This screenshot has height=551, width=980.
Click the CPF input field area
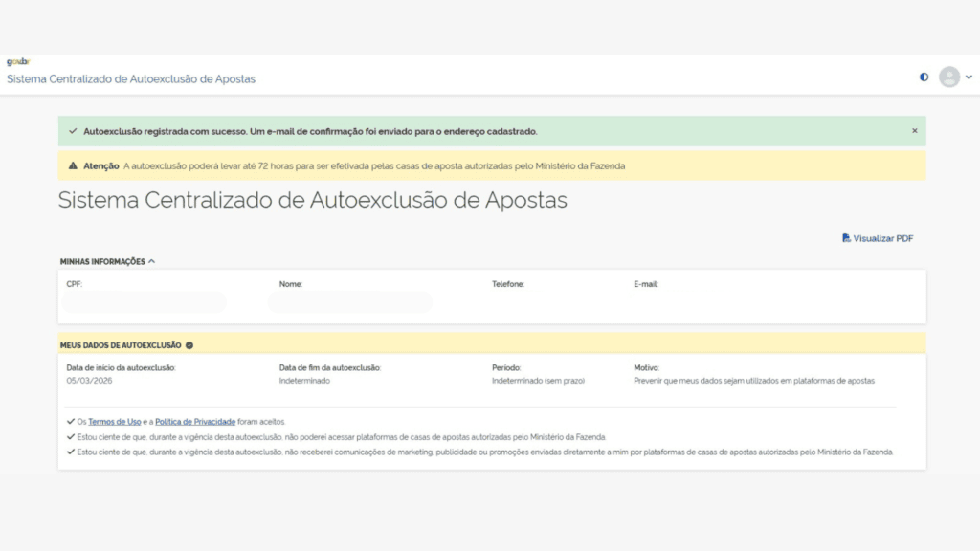(x=144, y=301)
